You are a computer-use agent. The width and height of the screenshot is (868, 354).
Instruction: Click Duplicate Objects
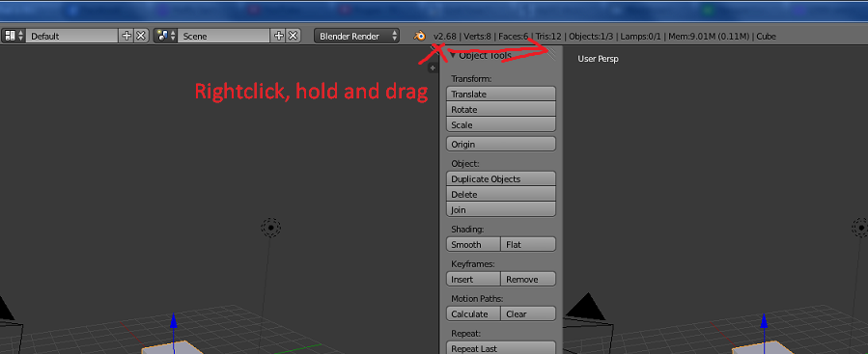(x=500, y=179)
